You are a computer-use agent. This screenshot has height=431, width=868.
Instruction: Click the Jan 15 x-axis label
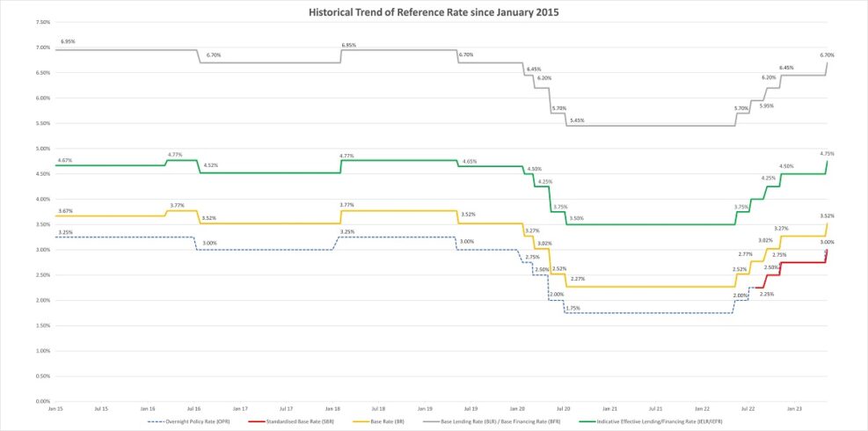55,409
